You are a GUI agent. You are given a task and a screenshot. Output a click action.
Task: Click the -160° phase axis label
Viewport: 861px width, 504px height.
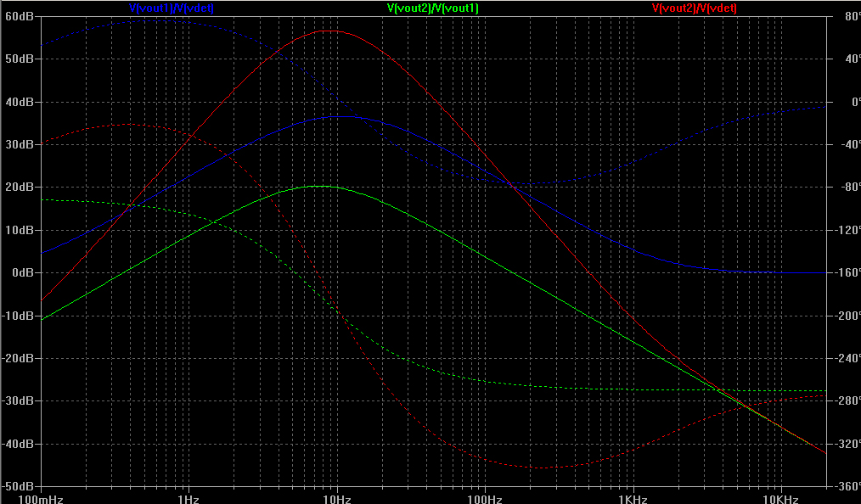846,272
